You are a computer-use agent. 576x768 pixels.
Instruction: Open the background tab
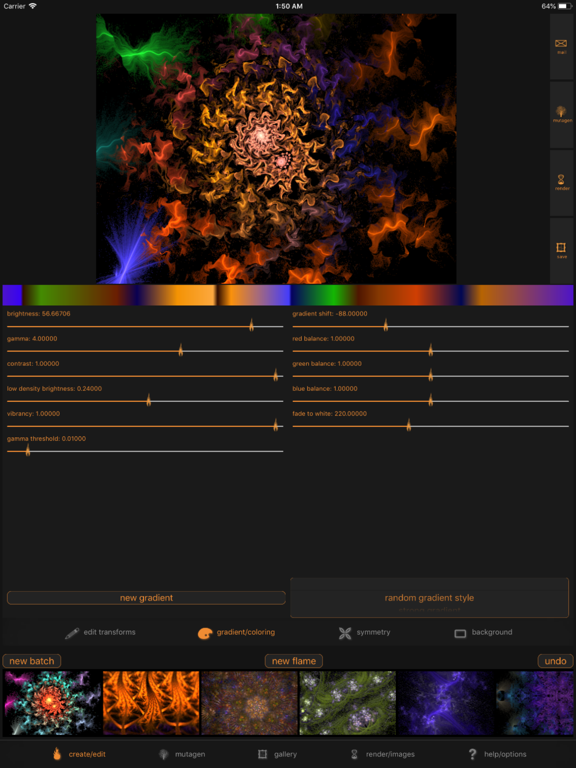click(483, 632)
